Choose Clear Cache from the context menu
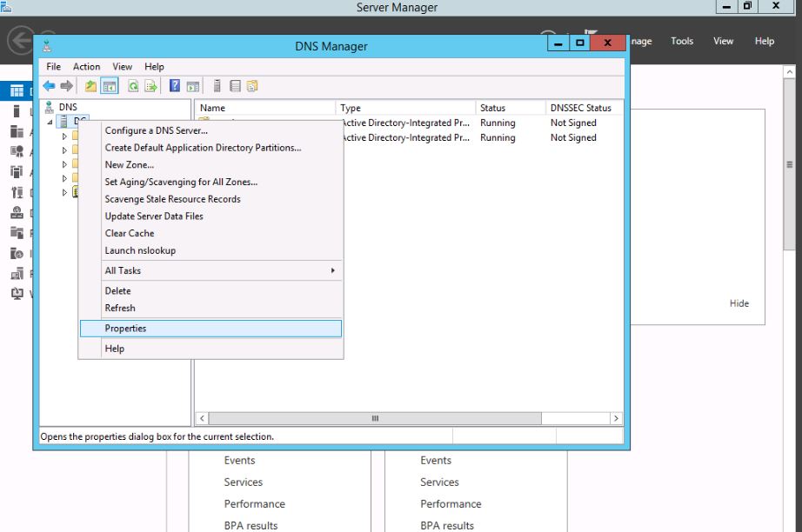802x532 pixels. coord(211,233)
